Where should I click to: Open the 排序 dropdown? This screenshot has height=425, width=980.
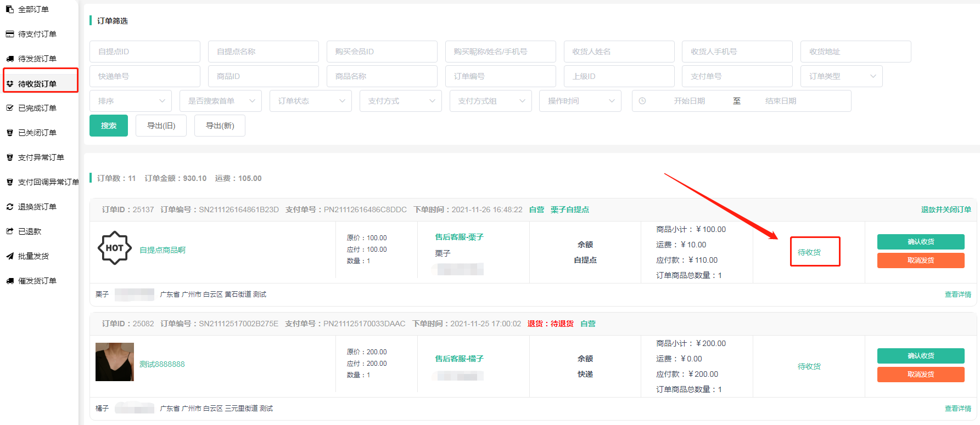pyautogui.click(x=131, y=101)
